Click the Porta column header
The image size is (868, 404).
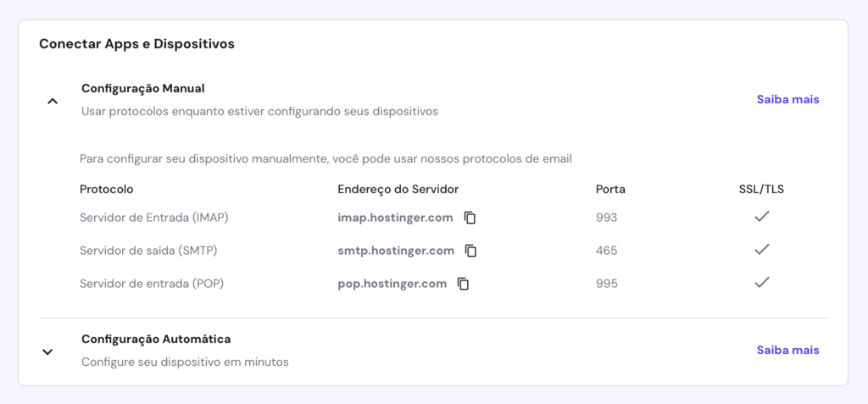coord(610,189)
